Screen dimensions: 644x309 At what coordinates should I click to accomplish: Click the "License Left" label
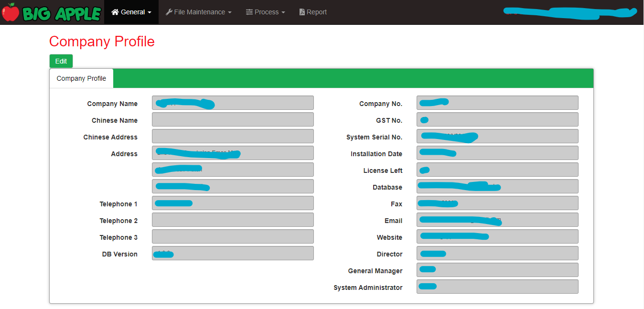pyautogui.click(x=383, y=170)
